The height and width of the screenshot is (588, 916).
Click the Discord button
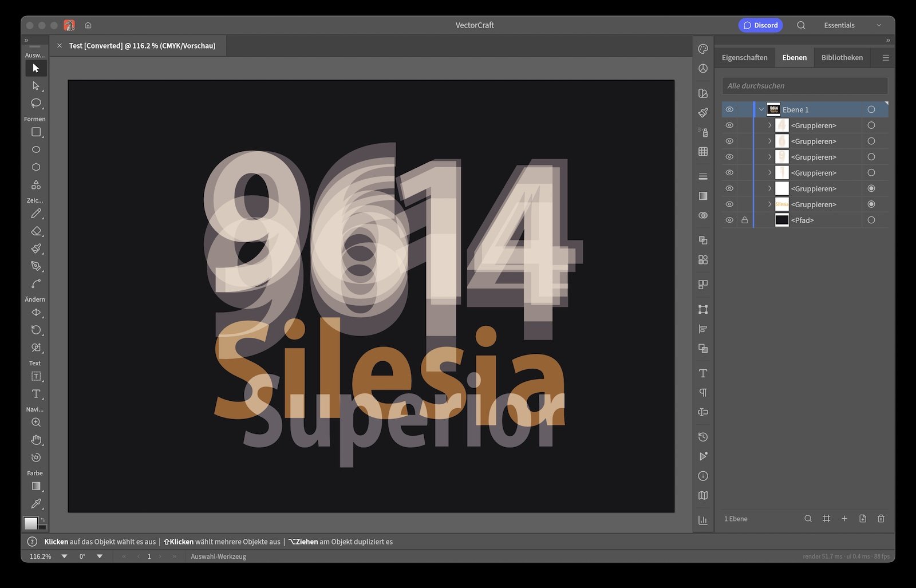point(760,25)
